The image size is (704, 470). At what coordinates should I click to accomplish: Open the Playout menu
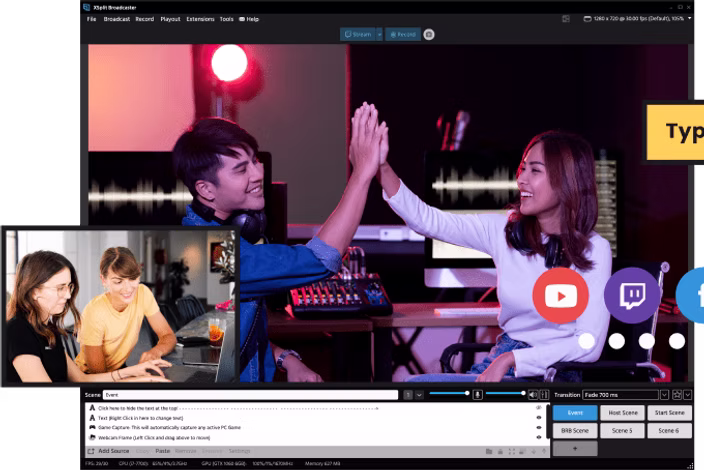[x=170, y=19]
